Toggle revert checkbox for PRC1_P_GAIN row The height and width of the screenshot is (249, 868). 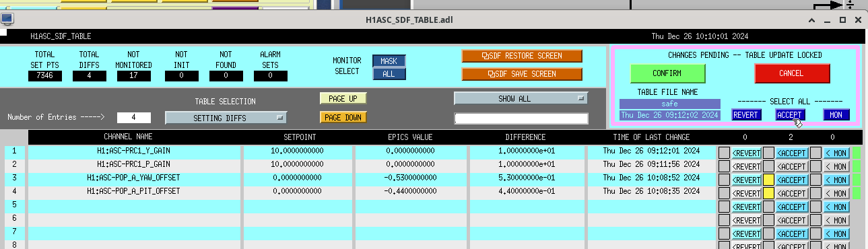[x=725, y=166]
